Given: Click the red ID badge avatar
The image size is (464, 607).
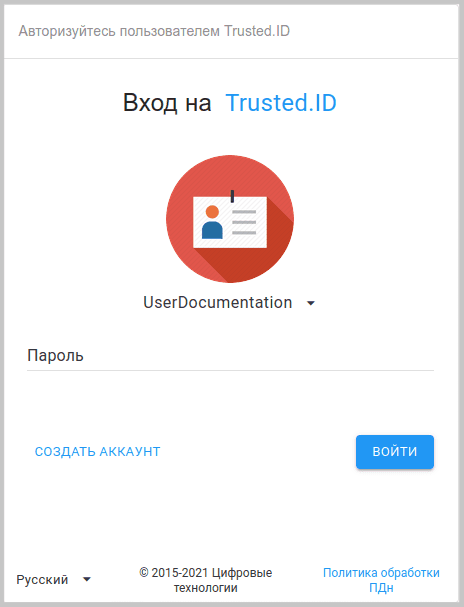Looking at the screenshot, I should point(230,219).
